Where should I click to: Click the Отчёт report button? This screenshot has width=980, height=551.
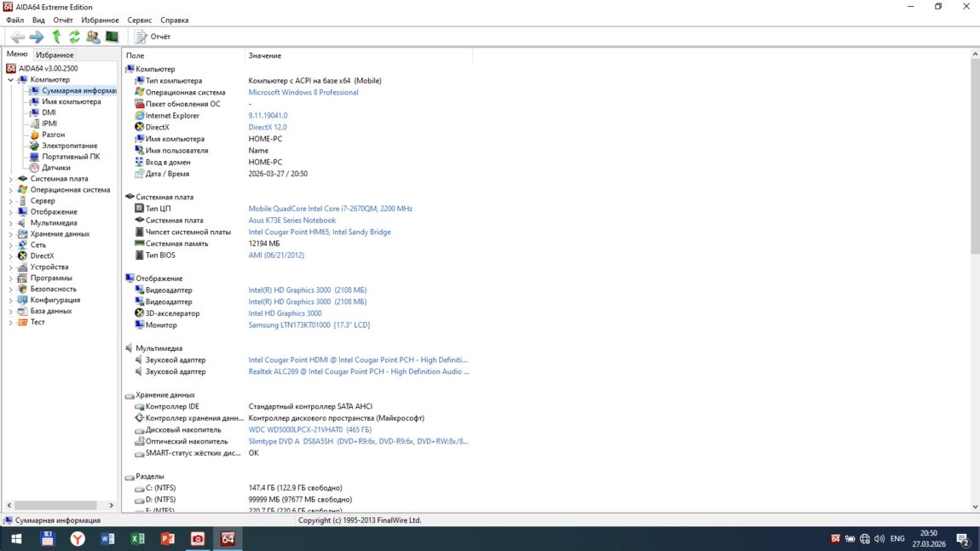click(153, 37)
